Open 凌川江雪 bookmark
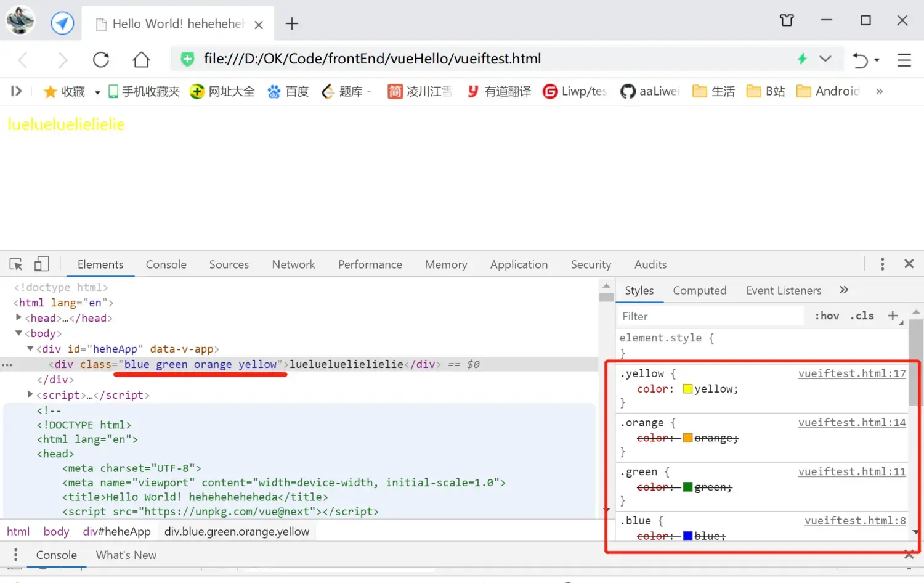Image resolution: width=924 pixels, height=583 pixels. click(419, 92)
